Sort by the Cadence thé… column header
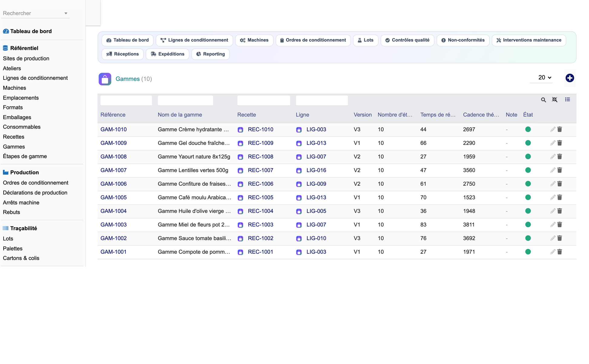 pos(481,115)
